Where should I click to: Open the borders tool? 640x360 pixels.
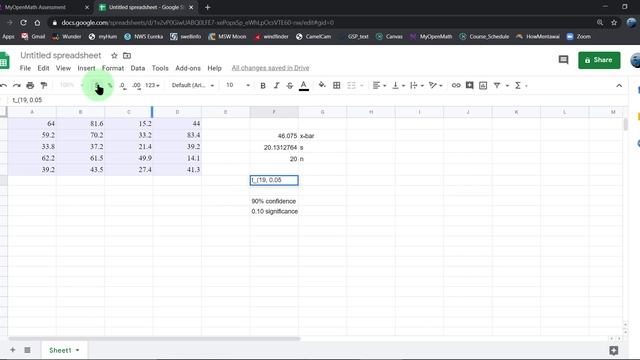337,85
